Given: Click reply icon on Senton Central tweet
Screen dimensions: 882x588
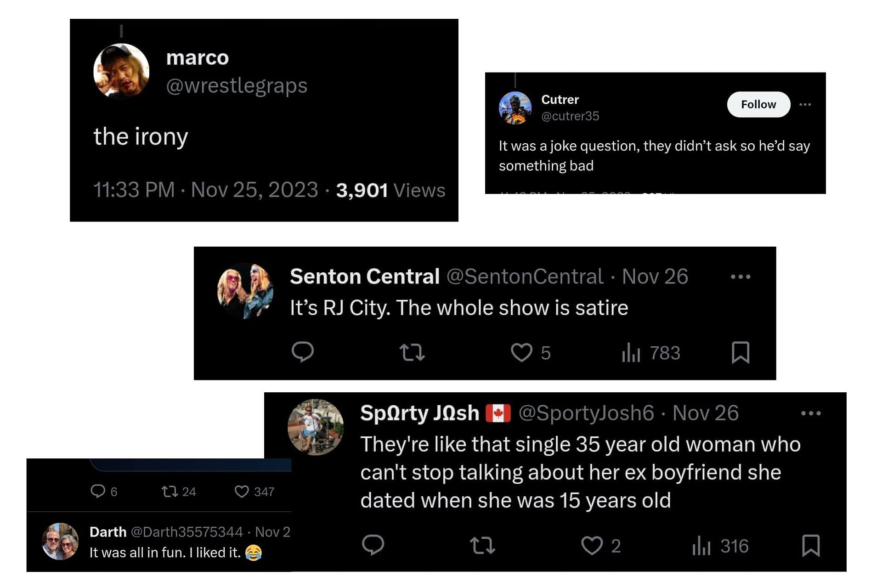Looking at the screenshot, I should [302, 352].
